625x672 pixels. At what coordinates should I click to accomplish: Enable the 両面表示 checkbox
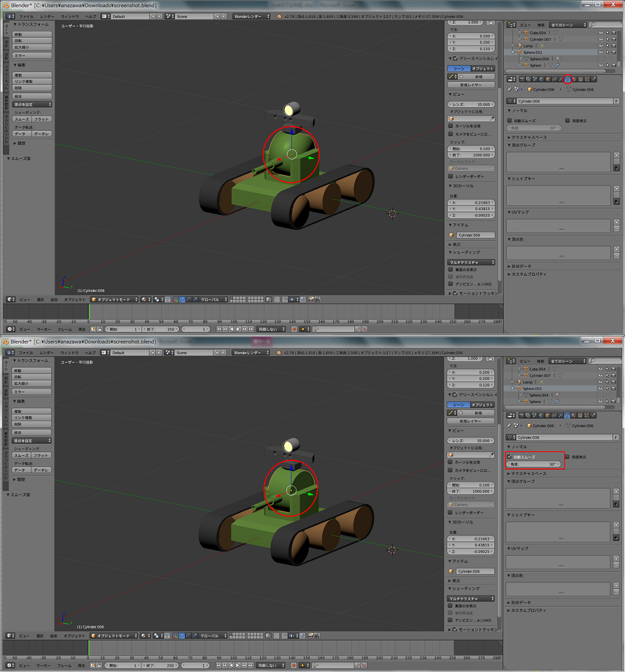[568, 456]
